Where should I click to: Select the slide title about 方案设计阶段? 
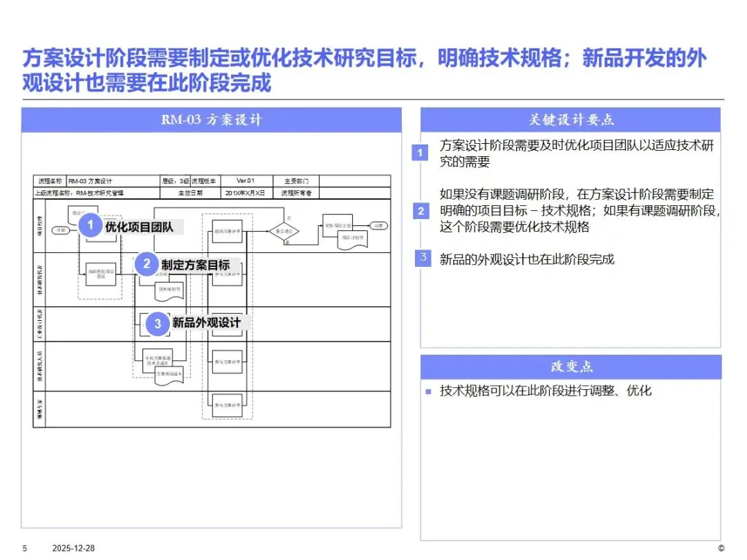point(365,70)
